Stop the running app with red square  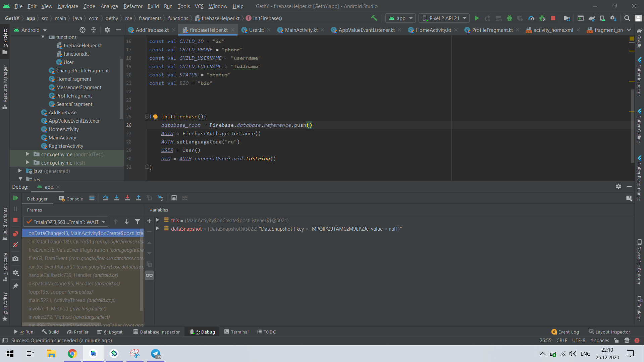click(x=553, y=18)
